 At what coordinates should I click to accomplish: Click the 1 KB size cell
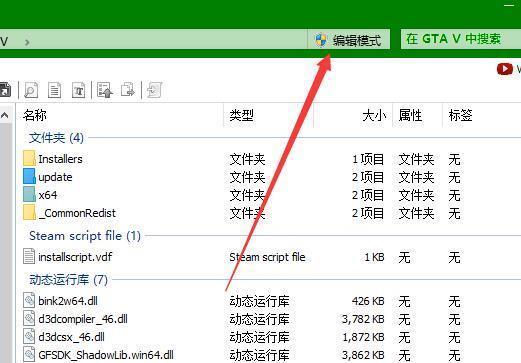click(374, 257)
